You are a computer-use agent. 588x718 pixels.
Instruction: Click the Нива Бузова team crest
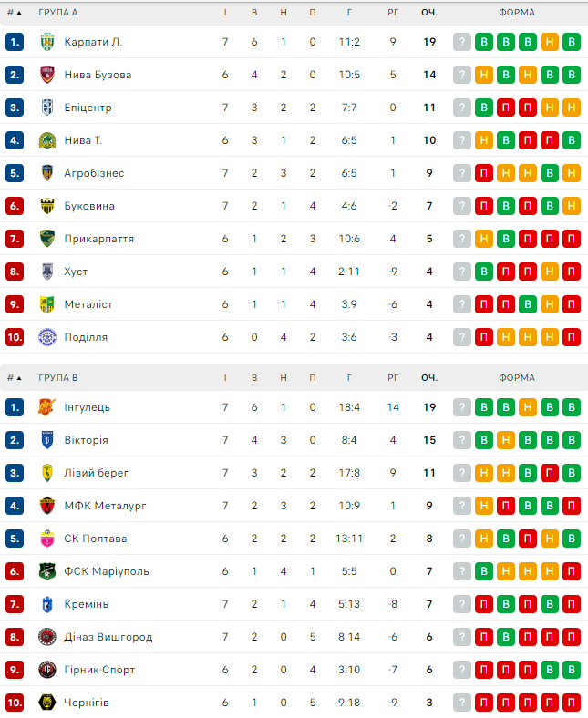coord(48,75)
